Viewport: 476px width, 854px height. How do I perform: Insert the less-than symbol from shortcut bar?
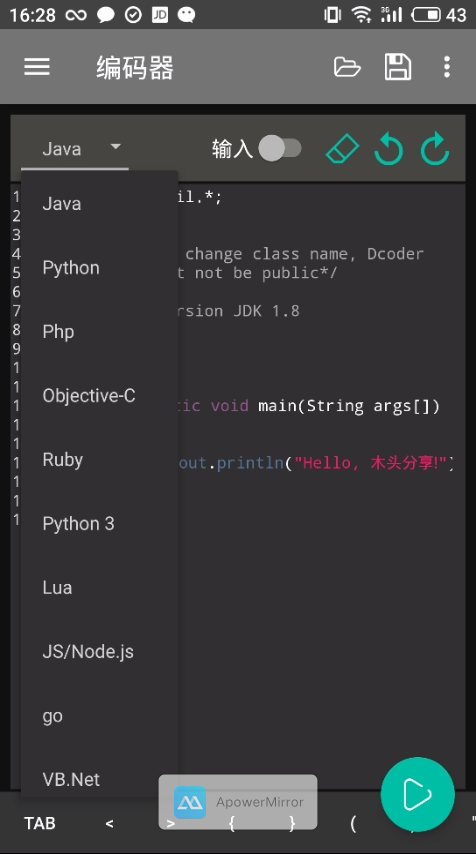click(109, 824)
